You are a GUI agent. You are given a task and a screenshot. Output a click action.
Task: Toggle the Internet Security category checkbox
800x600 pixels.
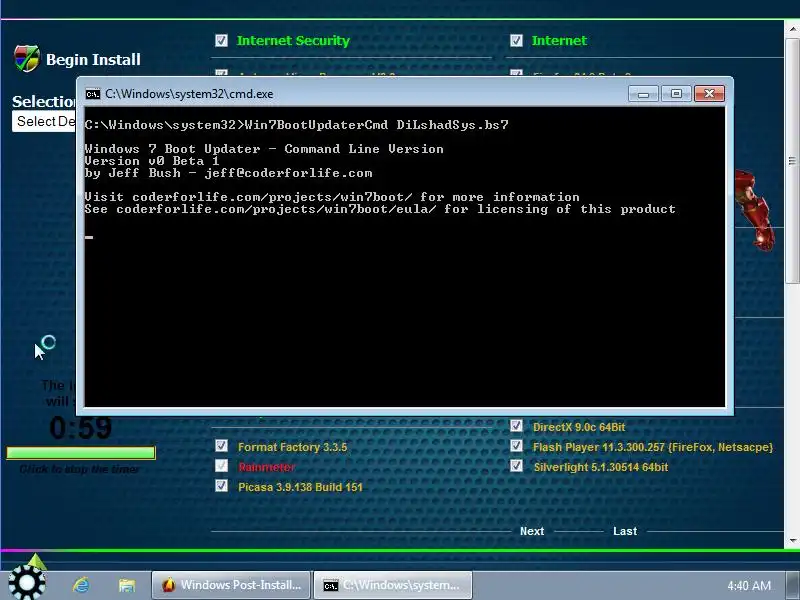click(x=221, y=40)
